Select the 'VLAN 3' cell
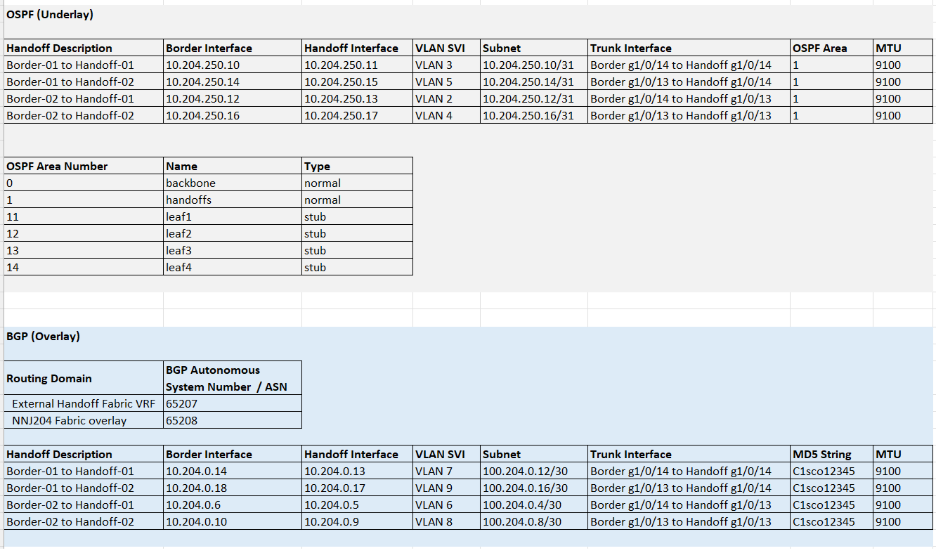Image resolution: width=936 pixels, height=549 pixels. pos(447,65)
